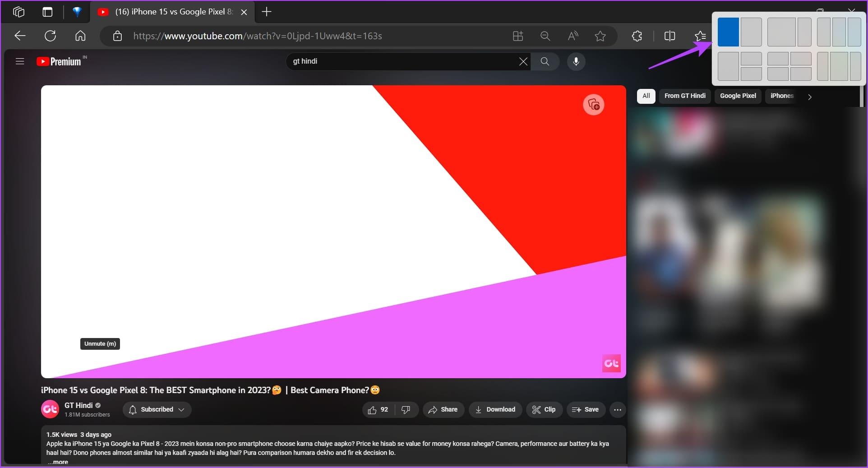Screen dimensions: 868x468
Task: Open GT Hindi channel avatar
Action: click(50, 409)
